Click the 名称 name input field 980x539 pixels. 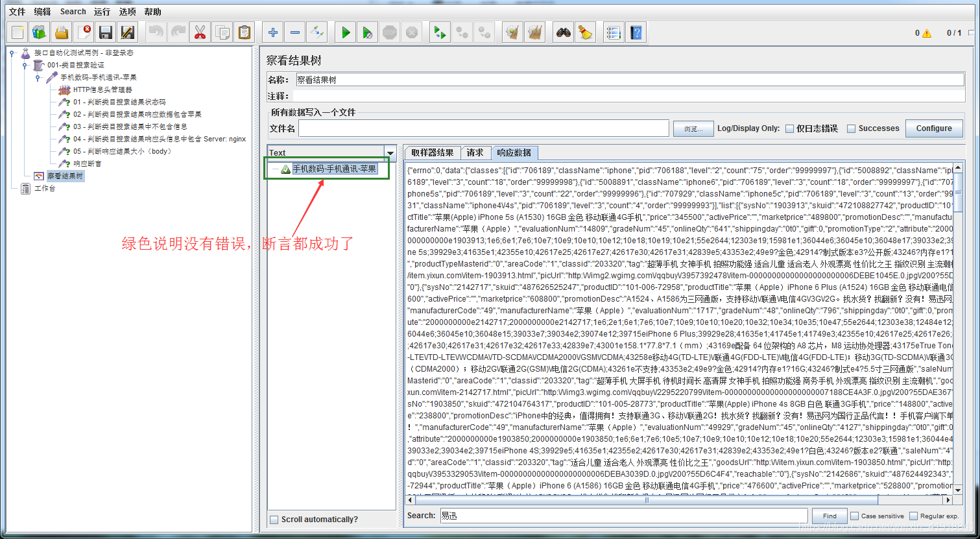(629, 80)
